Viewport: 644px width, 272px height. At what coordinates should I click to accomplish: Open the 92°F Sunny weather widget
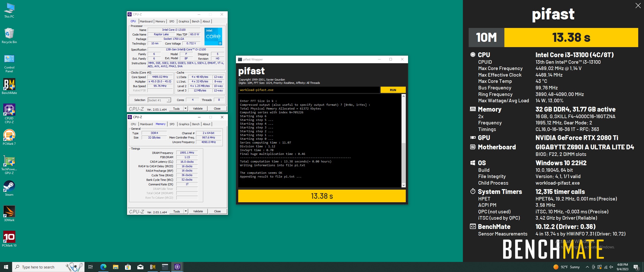[566, 267]
